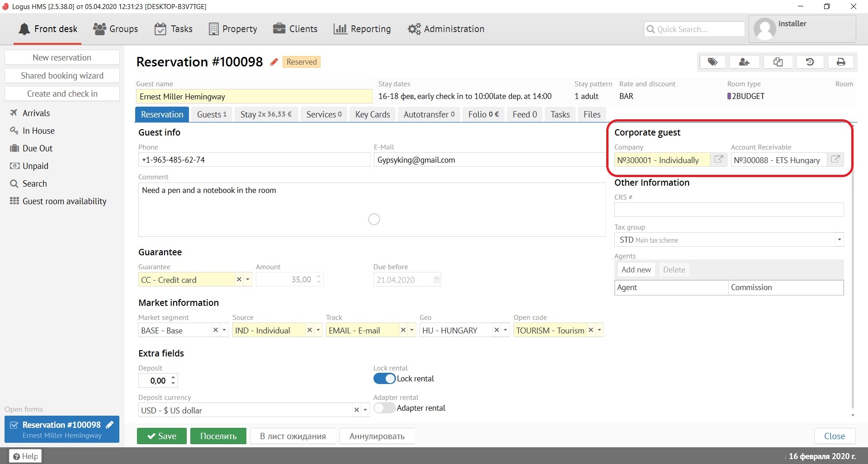Viewport: 868px width, 464px height.
Task: Clear the Credit card guarantee value
Action: [239, 280]
